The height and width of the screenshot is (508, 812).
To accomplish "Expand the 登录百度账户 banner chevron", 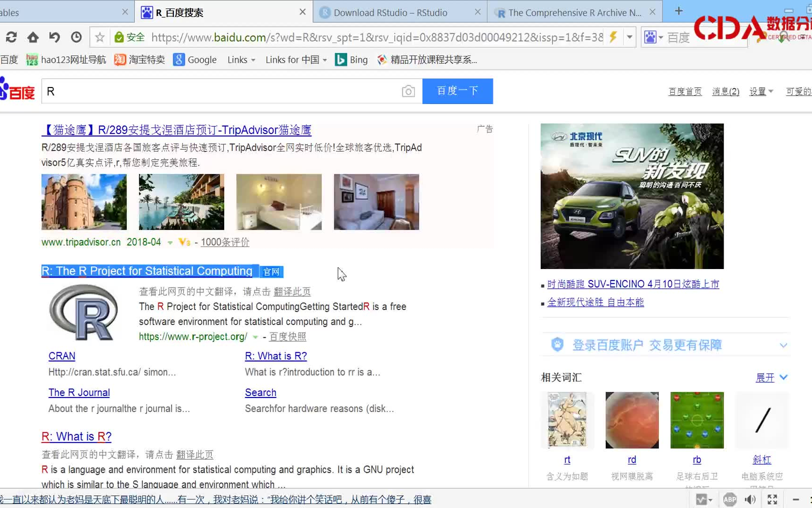I will [x=783, y=345].
